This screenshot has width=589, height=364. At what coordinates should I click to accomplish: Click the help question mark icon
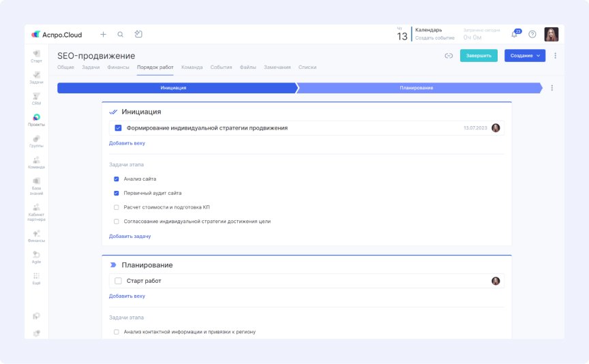pos(532,34)
